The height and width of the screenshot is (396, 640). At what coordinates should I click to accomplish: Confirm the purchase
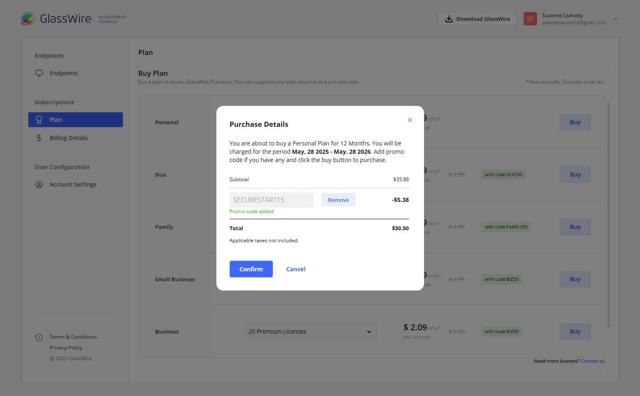(x=251, y=269)
